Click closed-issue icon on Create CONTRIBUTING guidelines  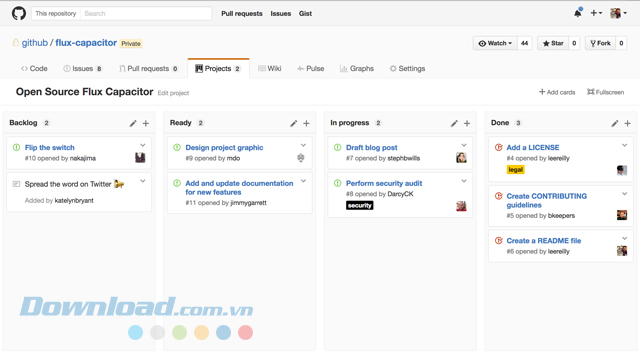point(498,196)
